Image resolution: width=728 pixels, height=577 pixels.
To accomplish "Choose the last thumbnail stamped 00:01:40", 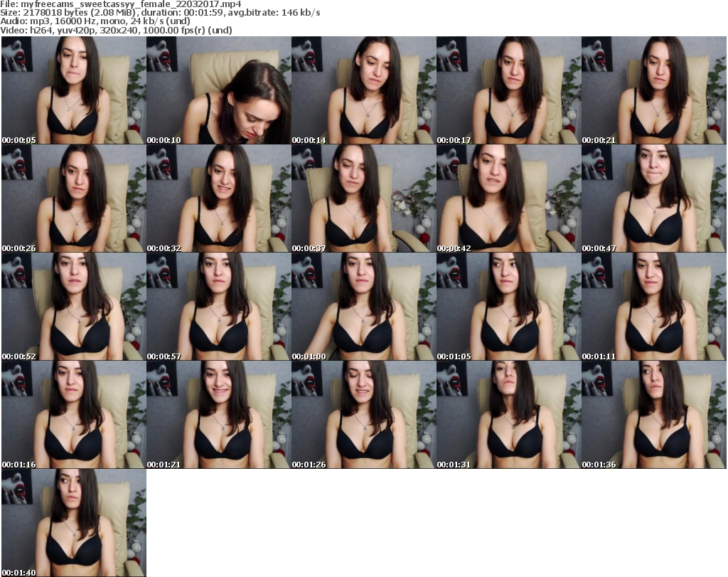I will pyautogui.click(x=74, y=523).
